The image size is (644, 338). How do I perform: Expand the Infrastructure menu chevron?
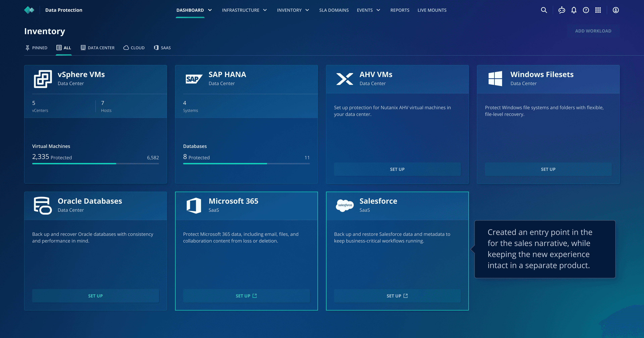(x=265, y=10)
